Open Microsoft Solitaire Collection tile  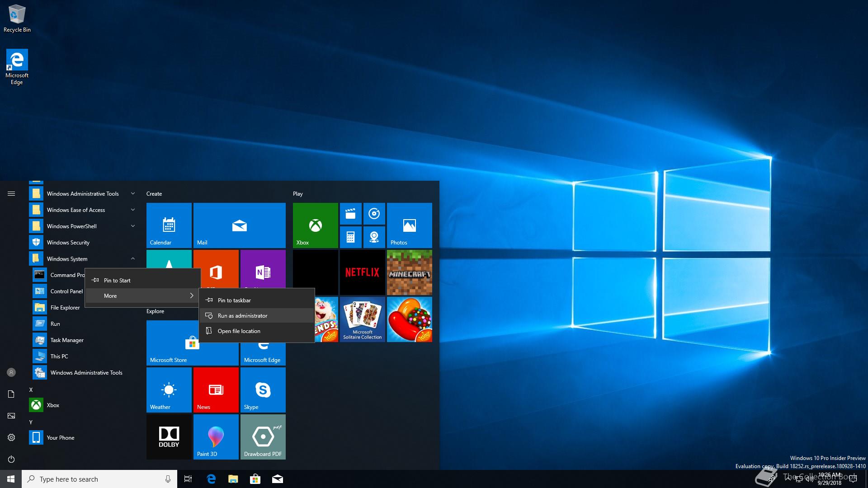363,319
